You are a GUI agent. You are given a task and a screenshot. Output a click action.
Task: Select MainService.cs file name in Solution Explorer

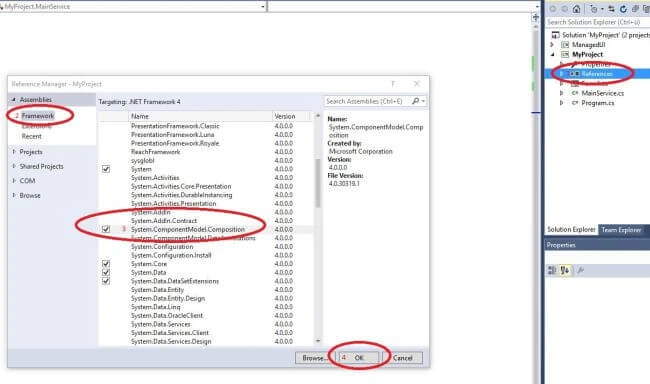point(602,93)
